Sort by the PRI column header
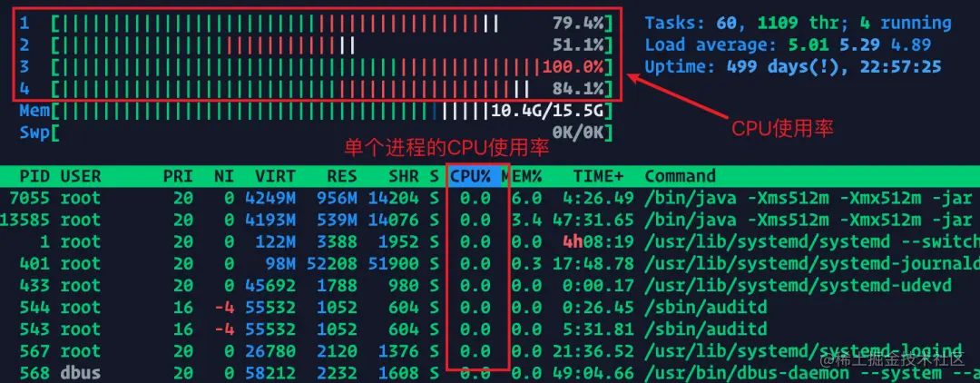This screenshot has height=383, width=980. [178, 177]
